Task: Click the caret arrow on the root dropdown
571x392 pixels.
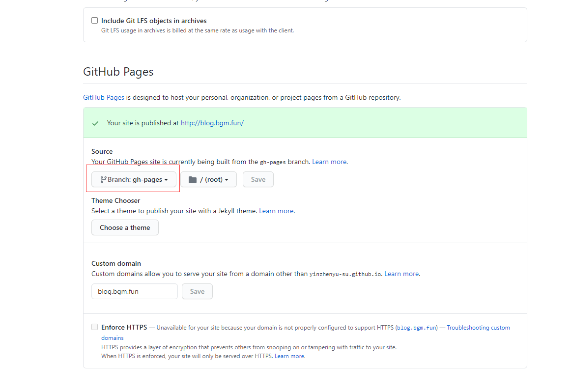Action: tap(227, 180)
